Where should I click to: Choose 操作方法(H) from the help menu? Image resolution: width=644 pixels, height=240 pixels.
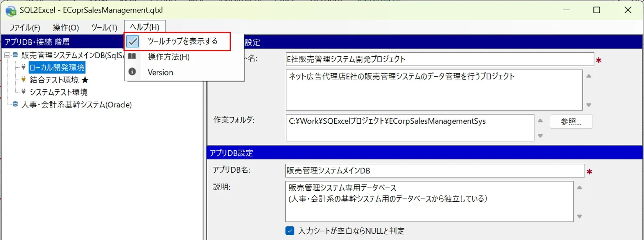coord(168,57)
